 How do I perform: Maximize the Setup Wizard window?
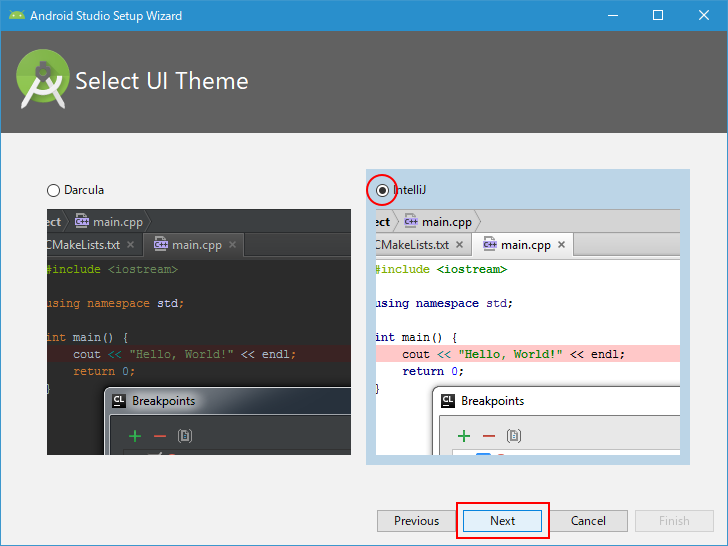[x=658, y=15]
